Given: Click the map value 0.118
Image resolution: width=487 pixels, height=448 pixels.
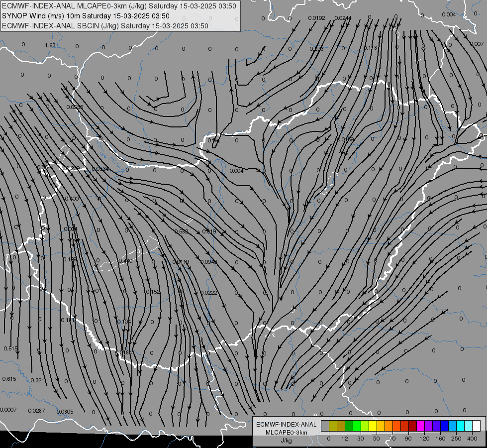Looking at the screenshot, I should tap(370, 48).
